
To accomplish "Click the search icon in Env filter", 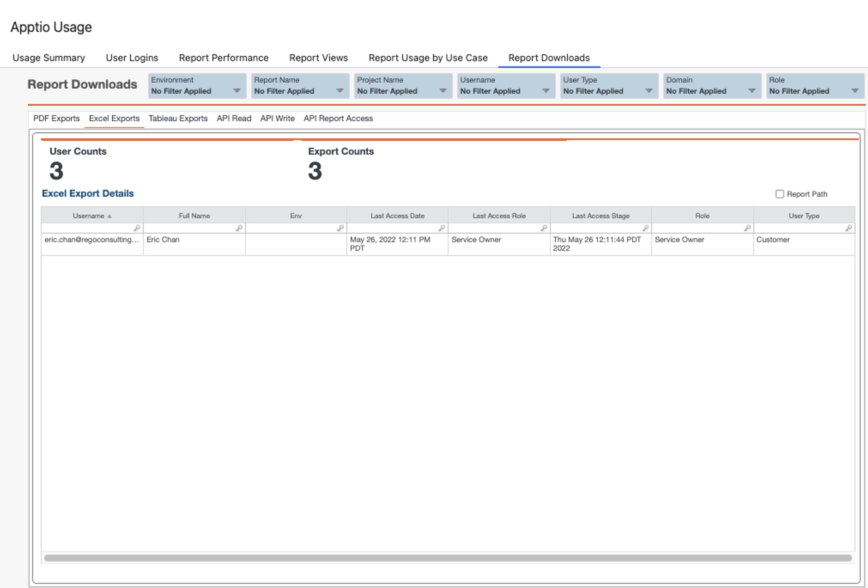I will click(x=340, y=228).
